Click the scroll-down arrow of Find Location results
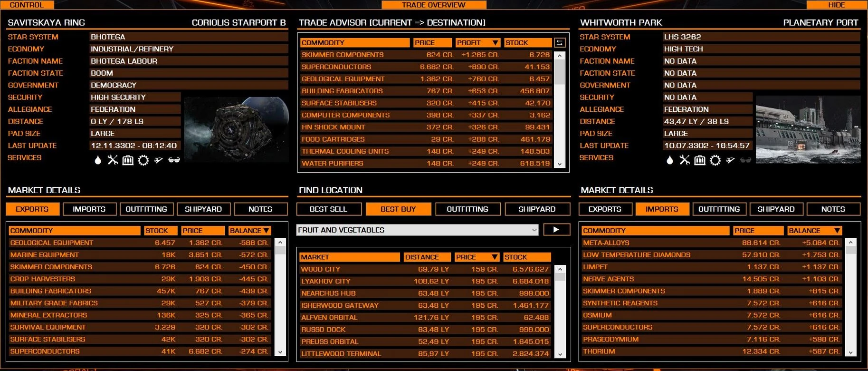Viewport: 868px width, 371px height. coord(561,354)
